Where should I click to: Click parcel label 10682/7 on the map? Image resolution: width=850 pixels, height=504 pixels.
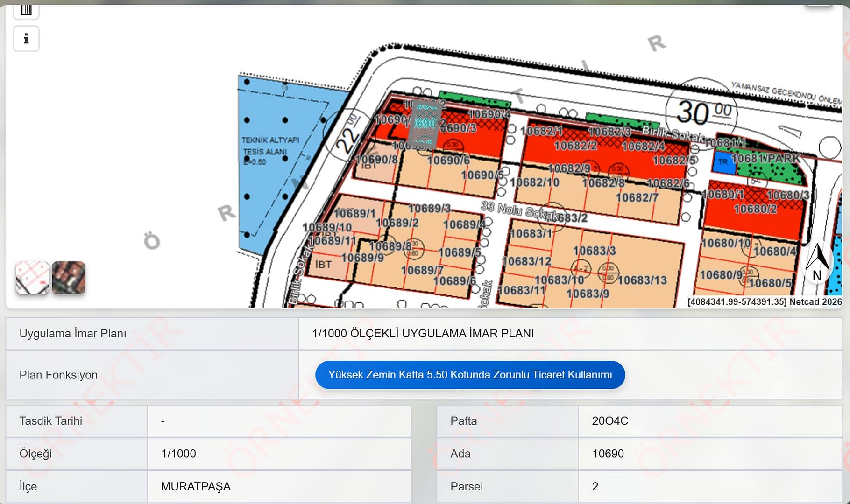tap(637, 198)
